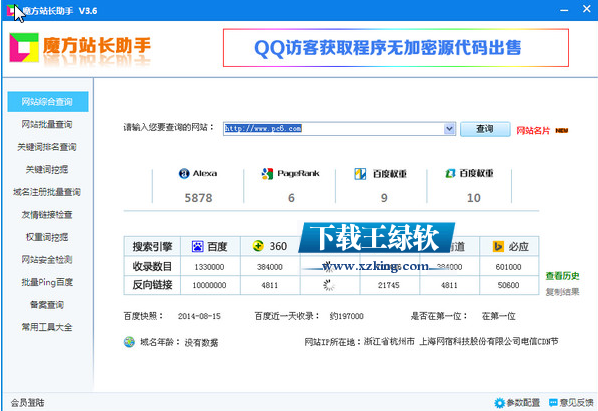The width and height of the screenshot is (598, 411).
Task: Select 关键词挖掘 menu item
Action: point(47,169)
